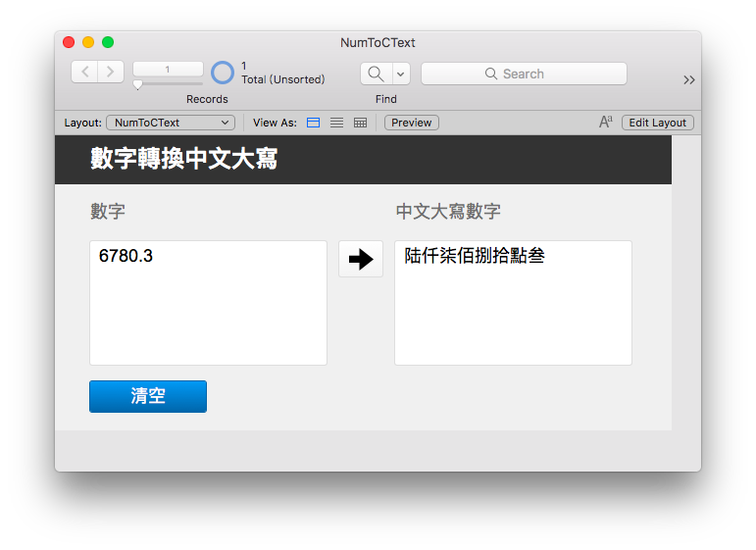This screenshot has height=550, width=756.
Task: Click the Search field
Action: coord(524,74)
